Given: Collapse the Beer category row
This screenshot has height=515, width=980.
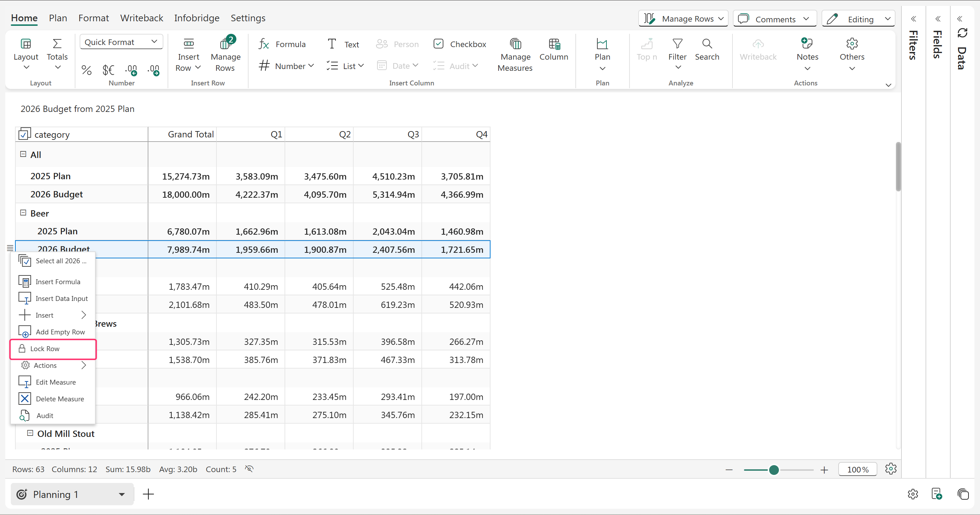Looking at the screenshot, I should click(x=23, y=213).
